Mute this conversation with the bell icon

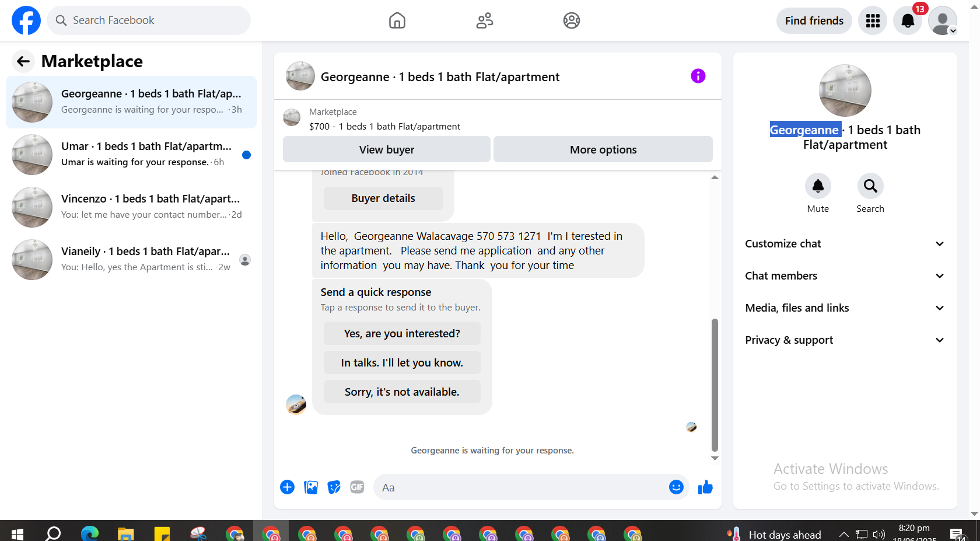pos(818,186)
